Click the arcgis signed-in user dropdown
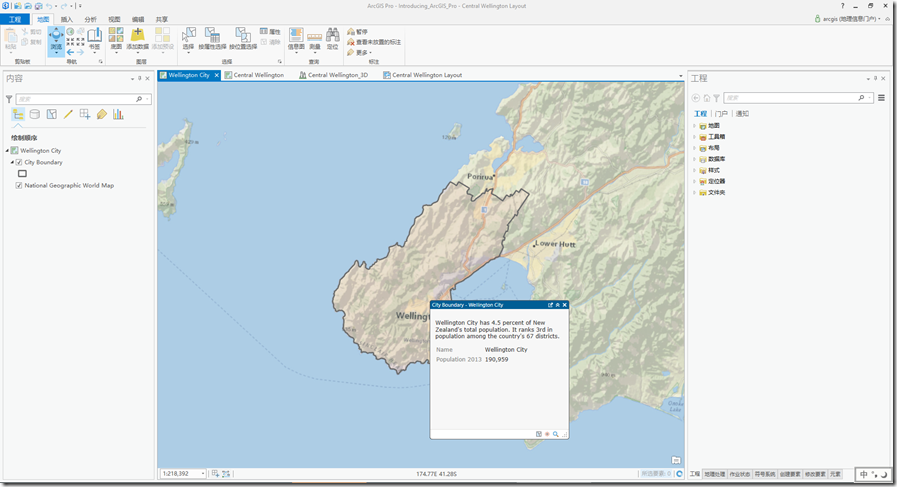897x487 pixels. (x=848, y=19)
